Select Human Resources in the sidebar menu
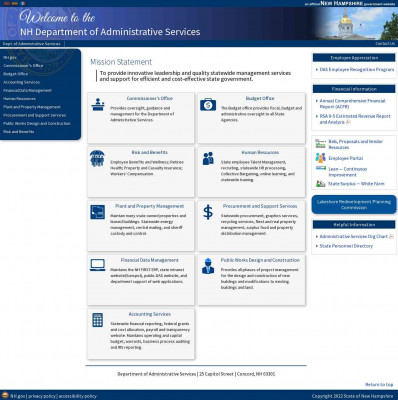398x400 pixels. tap(19, 99)
